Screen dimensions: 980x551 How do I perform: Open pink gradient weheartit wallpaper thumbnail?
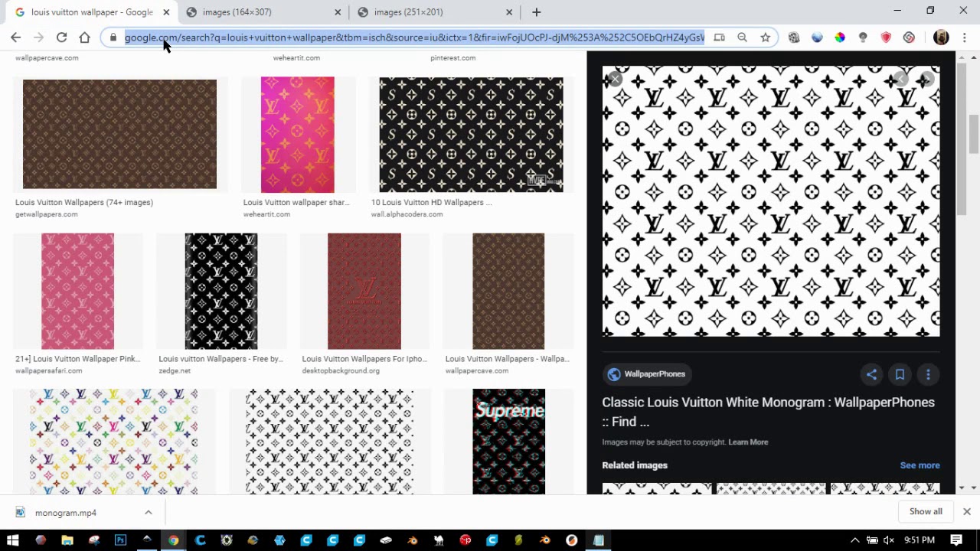coord(297,135)
